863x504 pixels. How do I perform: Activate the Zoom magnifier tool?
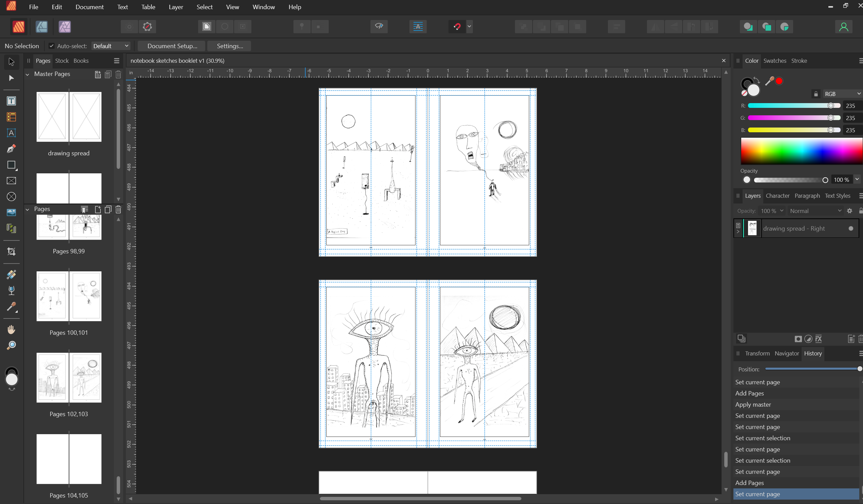11,345
